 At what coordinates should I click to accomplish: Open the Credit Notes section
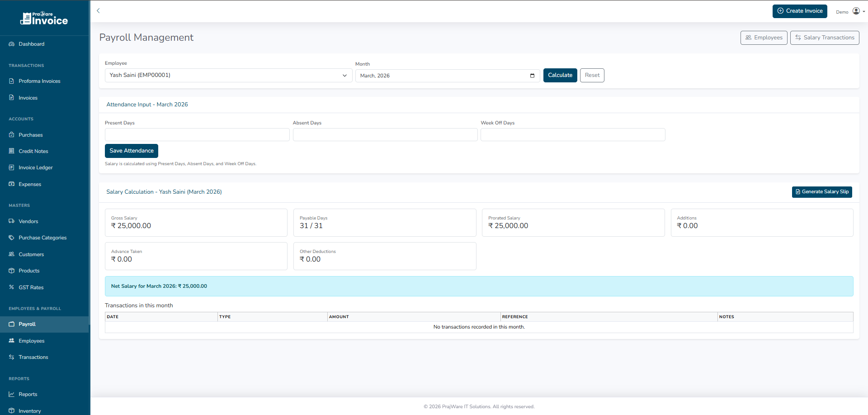coord(33,151)
